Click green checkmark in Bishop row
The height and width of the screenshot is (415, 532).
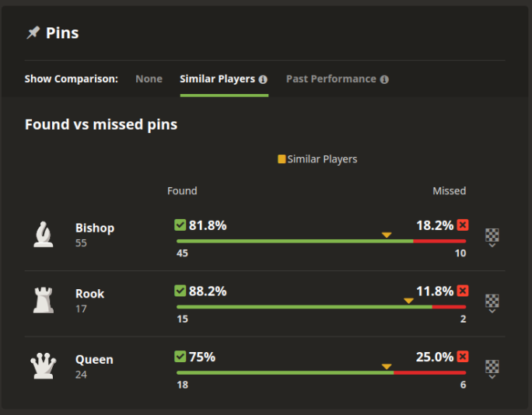click(x=180, y=225)
